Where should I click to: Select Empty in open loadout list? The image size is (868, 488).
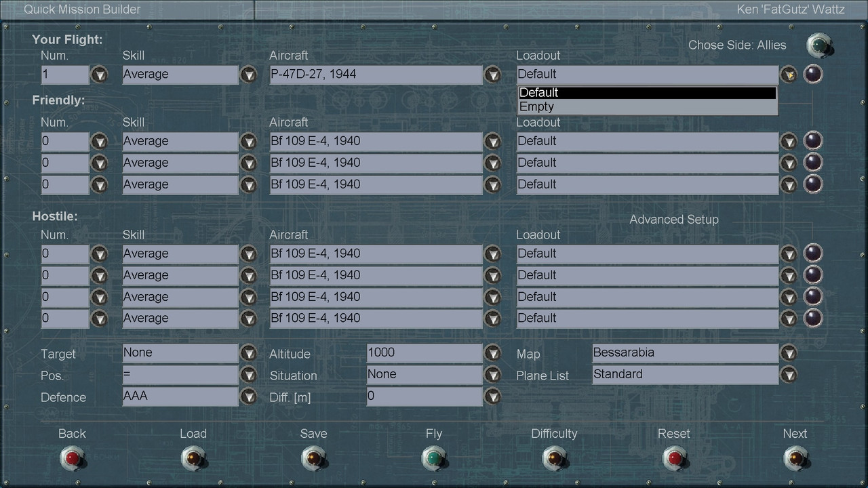647,106
